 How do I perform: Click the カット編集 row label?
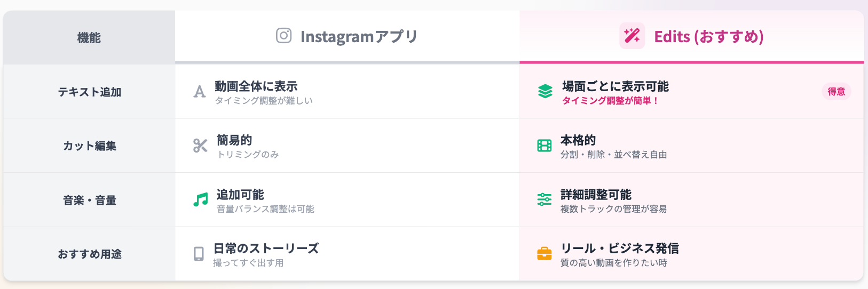coord(90,146)
